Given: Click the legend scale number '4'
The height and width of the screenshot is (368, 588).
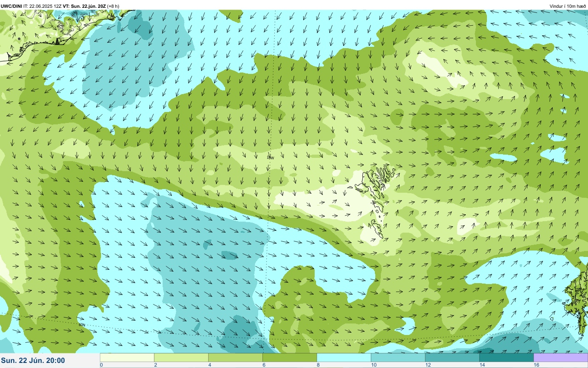Looking at the screenshot, I should point(209,365).
